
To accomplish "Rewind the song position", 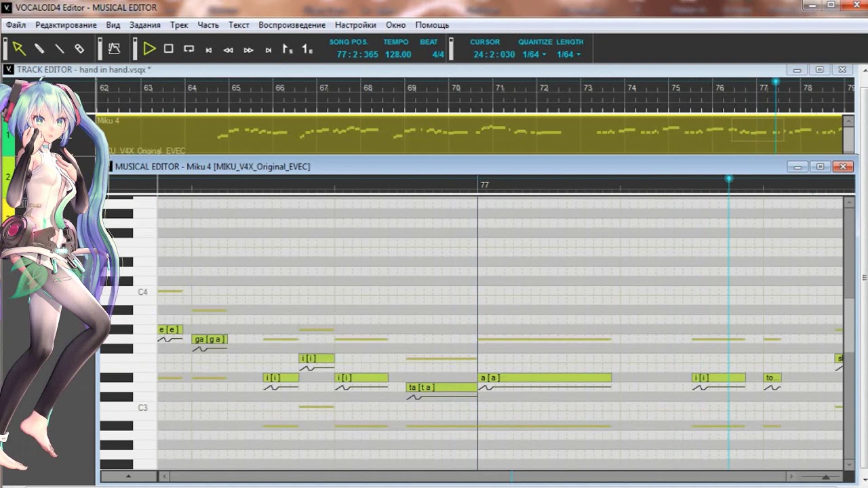I will coord(229,49).
